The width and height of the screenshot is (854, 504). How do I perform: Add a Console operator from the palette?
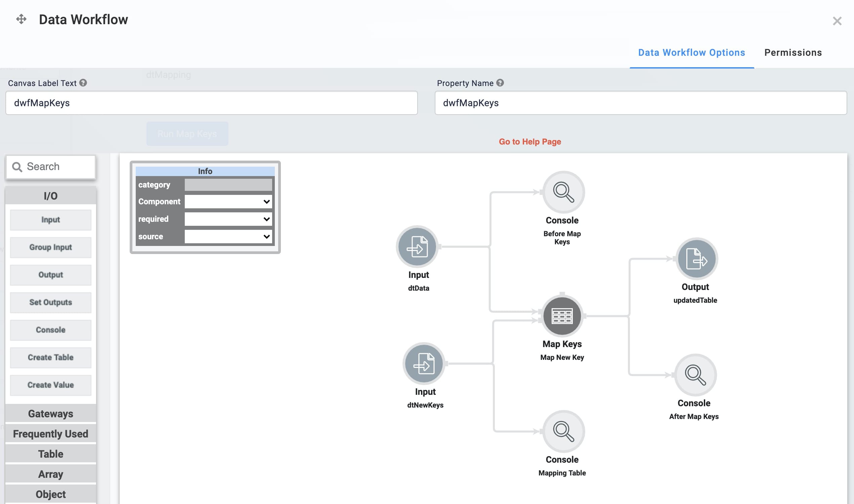51,330
